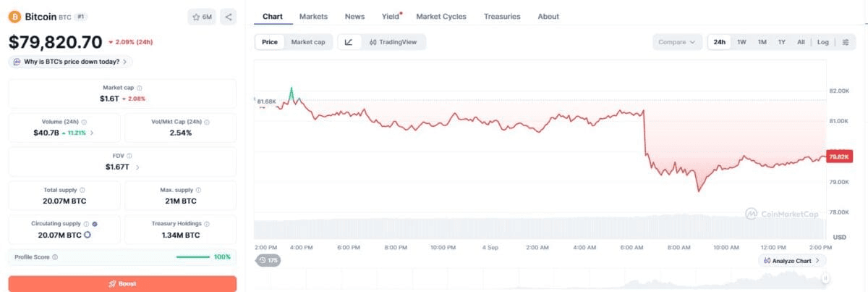Click the 4 Sep date label

tap(490, 247)
